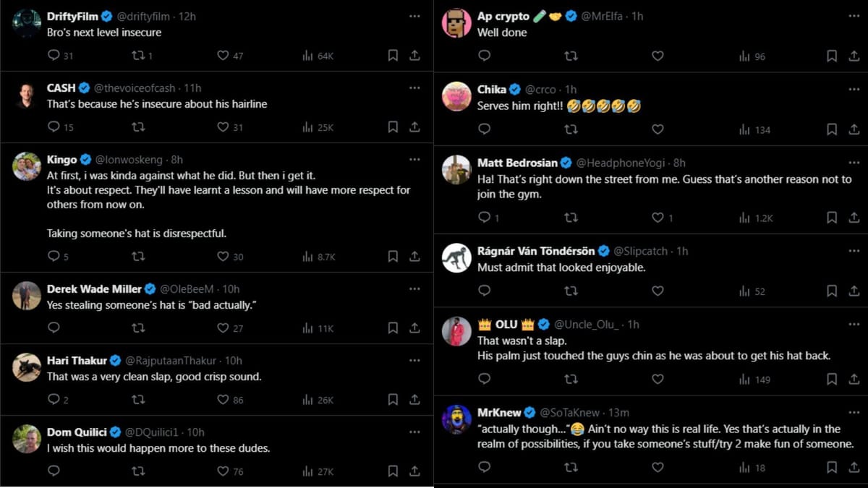Image resolution: width=868 pixels, height=488 pixels.
Task: Expand the three-dot menu on Rágnár's reply
Action: click(x=854, y=251)
